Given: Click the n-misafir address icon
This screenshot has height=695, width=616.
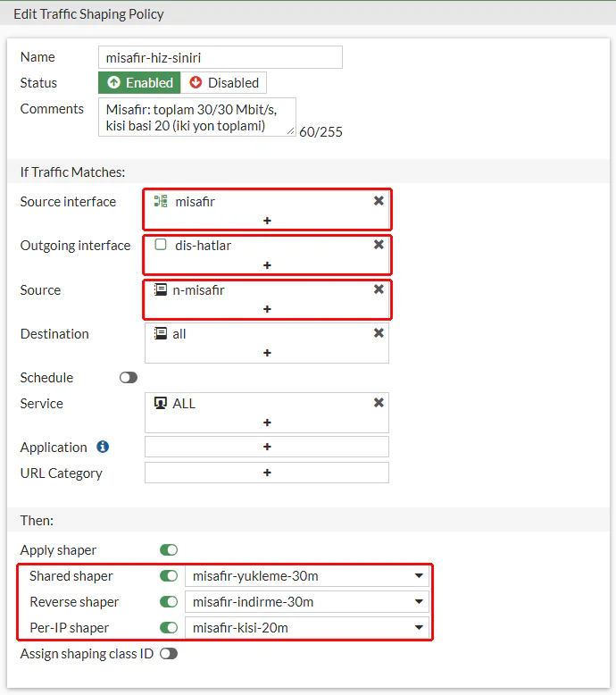Looking at the screenshot, I should tap(161, 289).
